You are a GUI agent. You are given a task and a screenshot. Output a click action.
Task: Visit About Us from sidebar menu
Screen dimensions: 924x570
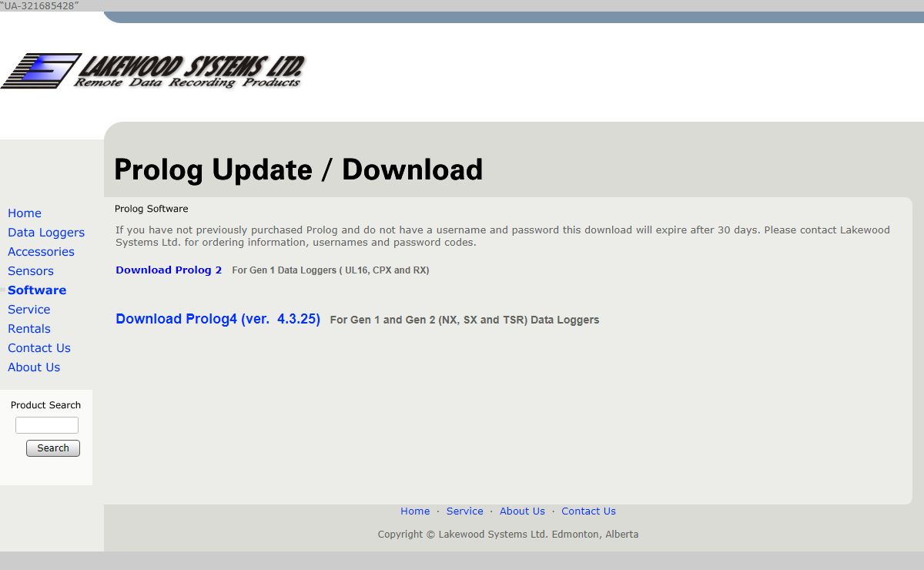[x=34, y=367]
